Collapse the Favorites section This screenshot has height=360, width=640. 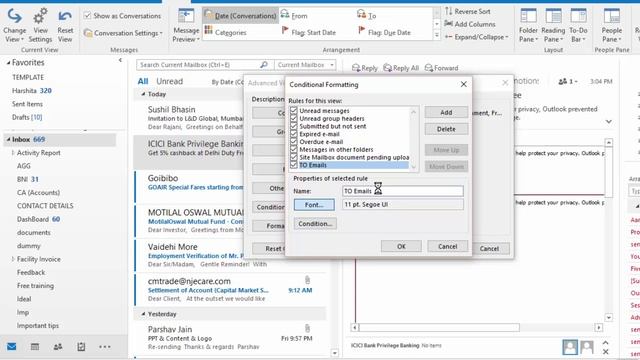[8, 63]
